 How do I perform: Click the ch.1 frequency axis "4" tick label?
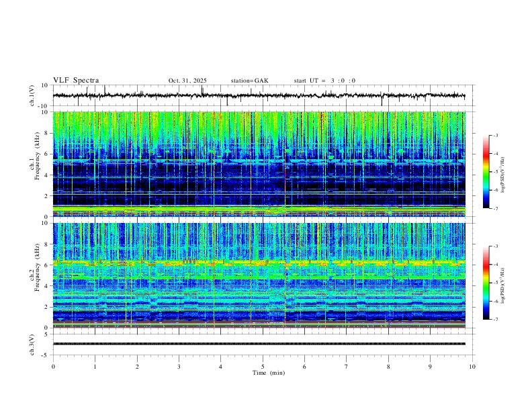click(x=46, y=175)
